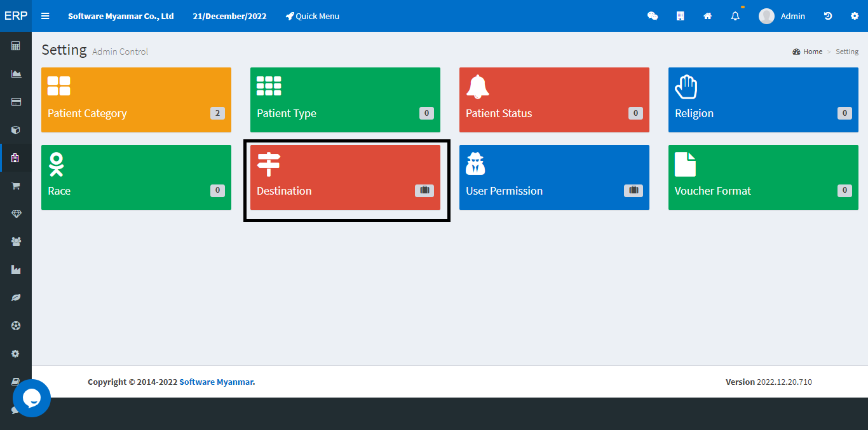
Task: Open the Voucher Format tile
Action: 763,177
